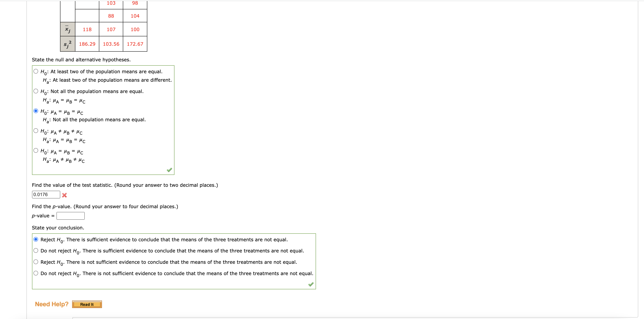Click the sample mean value 118 cell
644x319 pixels.
(87, 29)
